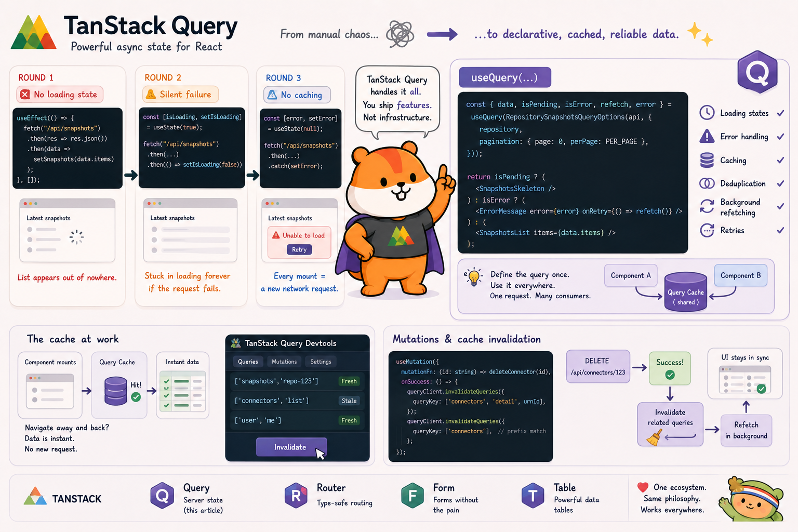Click the Component B box
798x532 pixels.
pos(741,275)
